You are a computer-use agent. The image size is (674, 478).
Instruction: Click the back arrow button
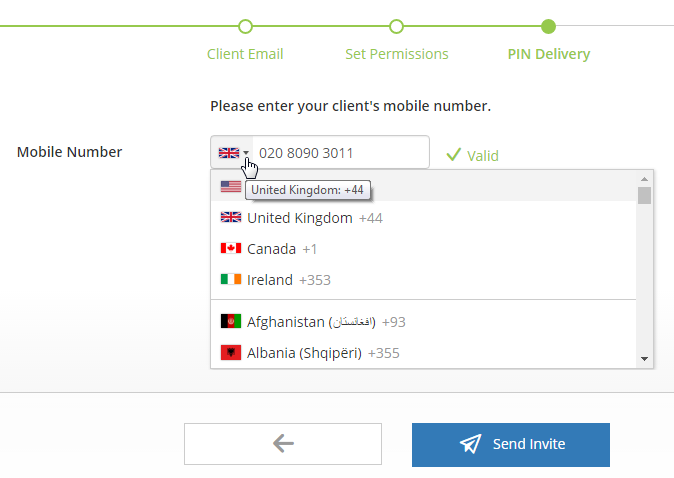pos(283,444)
